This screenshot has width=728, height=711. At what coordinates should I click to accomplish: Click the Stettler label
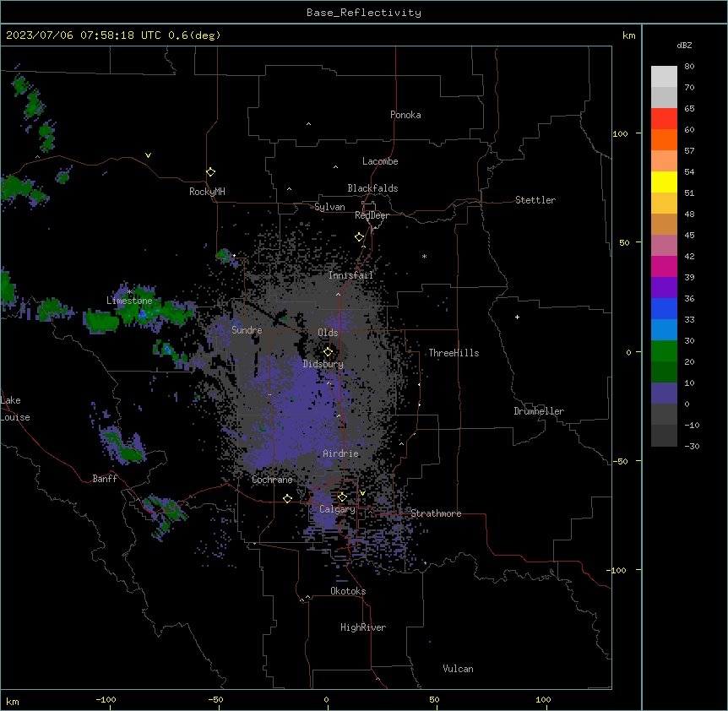(x=535, y=200)
